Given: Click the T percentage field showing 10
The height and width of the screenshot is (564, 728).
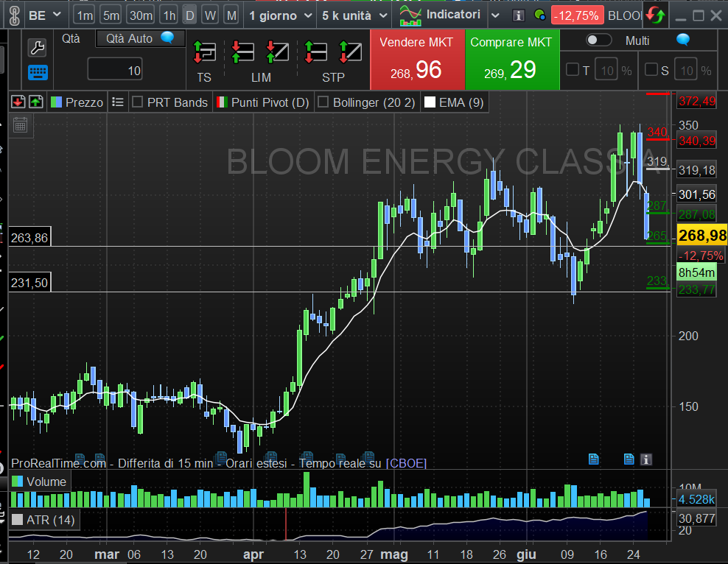Looking at the screenshot, I should 606,71.
